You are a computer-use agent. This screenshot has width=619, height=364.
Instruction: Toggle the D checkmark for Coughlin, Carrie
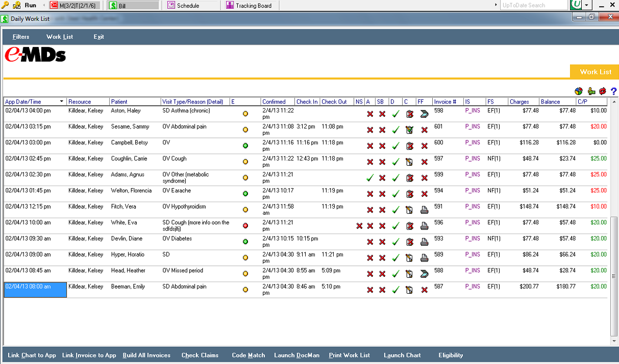tap(395, 162)
